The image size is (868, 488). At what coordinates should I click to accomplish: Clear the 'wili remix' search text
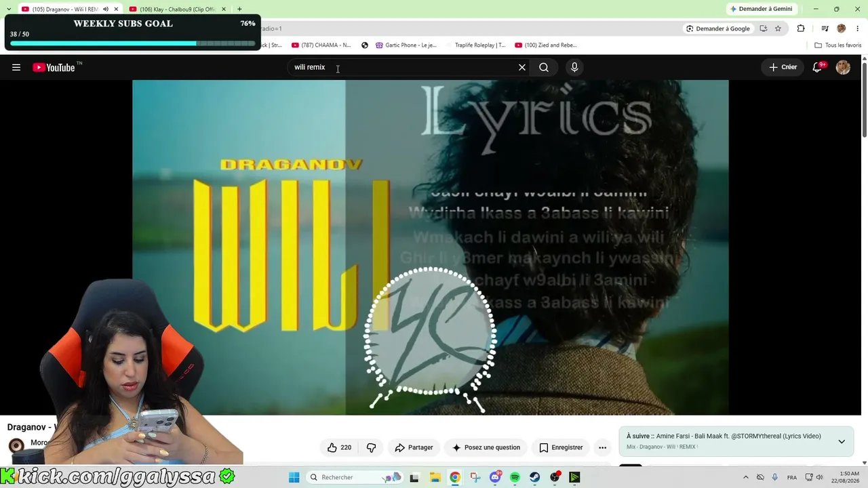(x=522, y=67)
